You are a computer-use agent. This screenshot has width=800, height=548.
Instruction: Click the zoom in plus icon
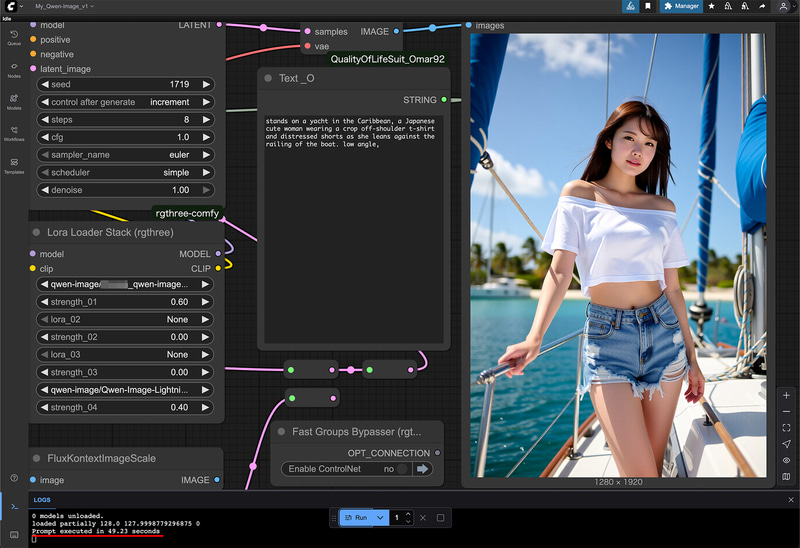pos(787,396)
